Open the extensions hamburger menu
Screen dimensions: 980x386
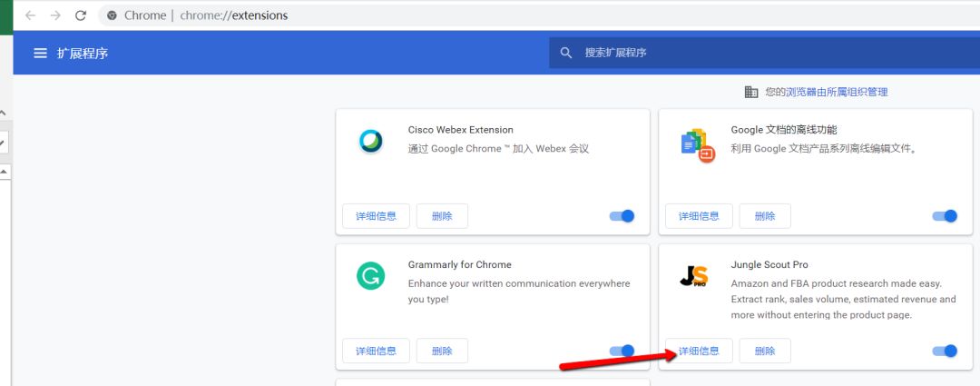[41, 54]
